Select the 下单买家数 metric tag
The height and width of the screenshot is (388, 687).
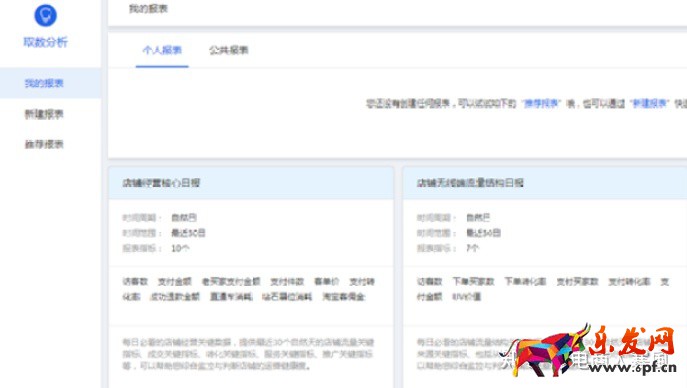[x=473, y=282]
